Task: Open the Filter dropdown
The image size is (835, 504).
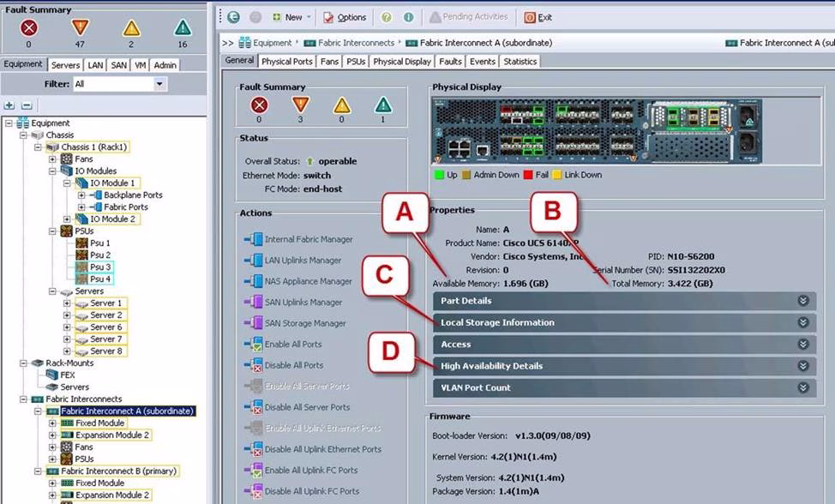Action: (159, 84)
